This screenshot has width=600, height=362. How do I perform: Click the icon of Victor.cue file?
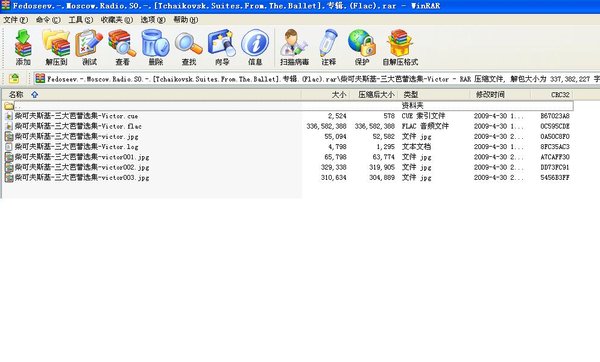click(8, 116)
